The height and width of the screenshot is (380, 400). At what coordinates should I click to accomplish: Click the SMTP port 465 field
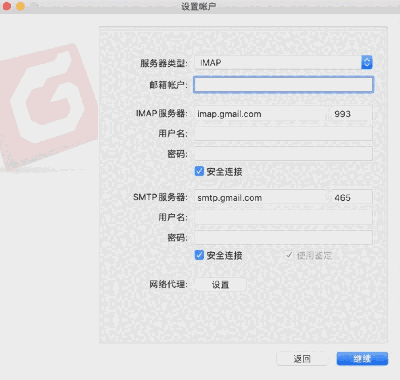point(351,198)
